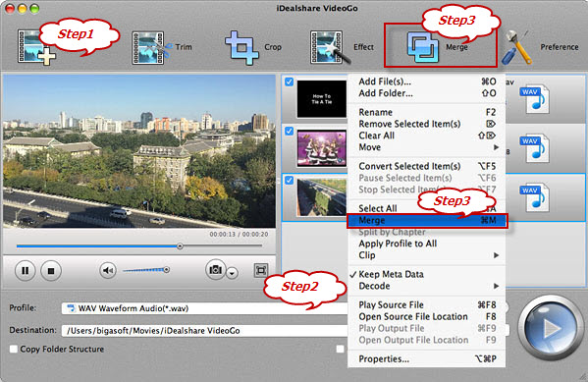
Task: Open the Trim tool
Action: click(x=162, y=47)
